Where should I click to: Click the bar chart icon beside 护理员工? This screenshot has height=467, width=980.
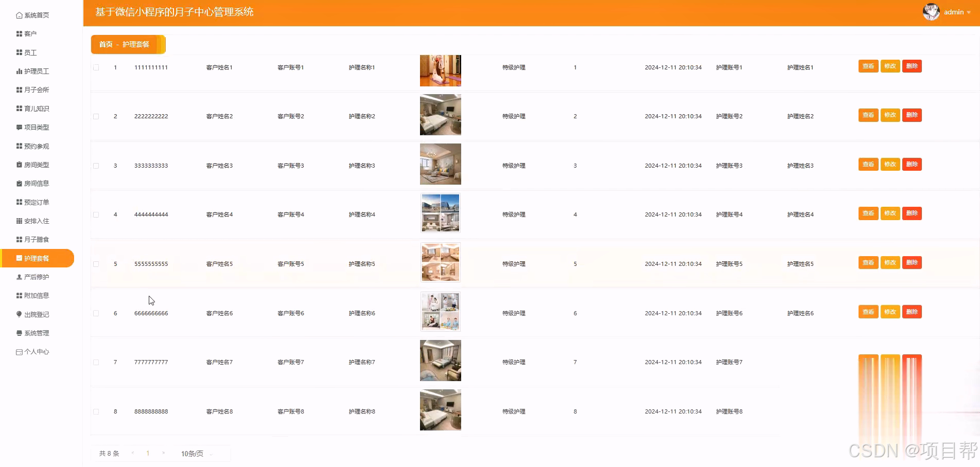[x=19, y=71]
